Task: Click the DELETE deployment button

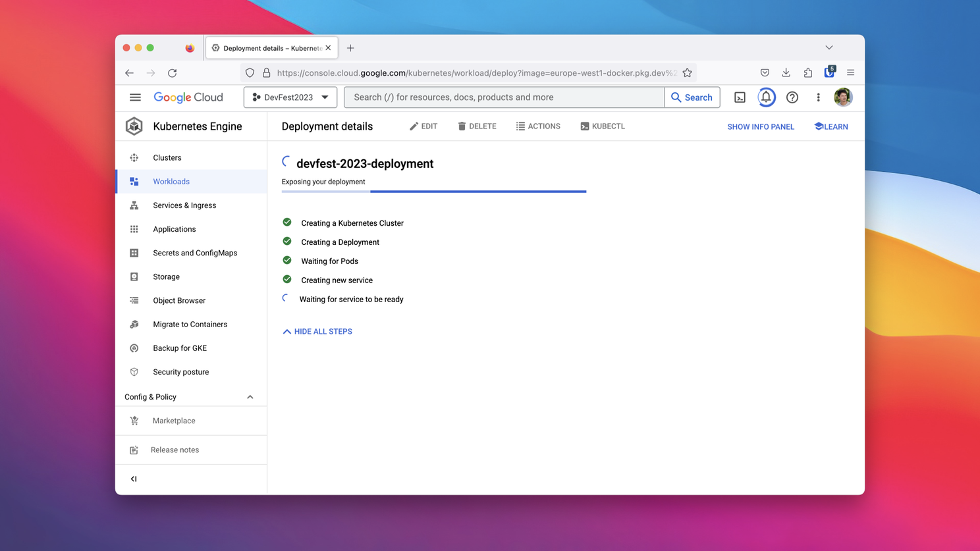Action: pyautogui.click(x=477, y=126)
